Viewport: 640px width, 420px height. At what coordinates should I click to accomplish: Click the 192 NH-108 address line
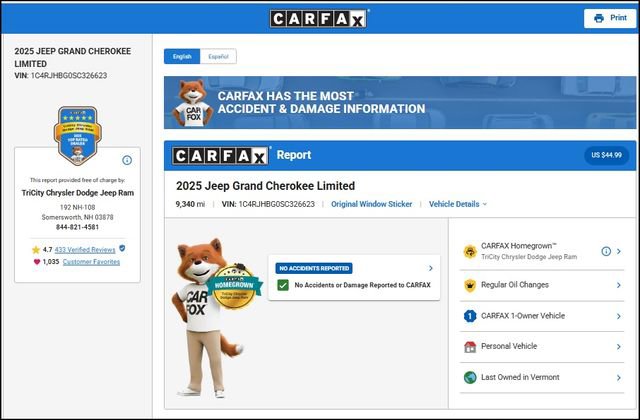click(x=78, y=207)
